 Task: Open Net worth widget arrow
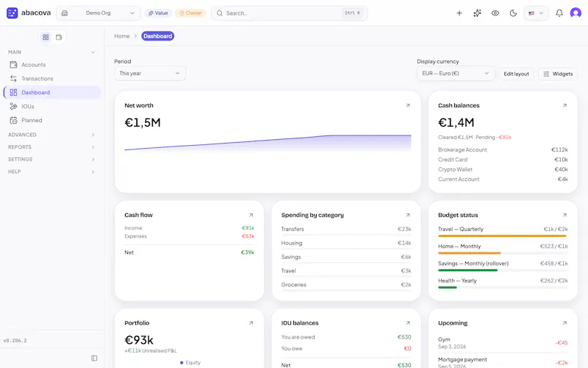click(x=408, y=105)
